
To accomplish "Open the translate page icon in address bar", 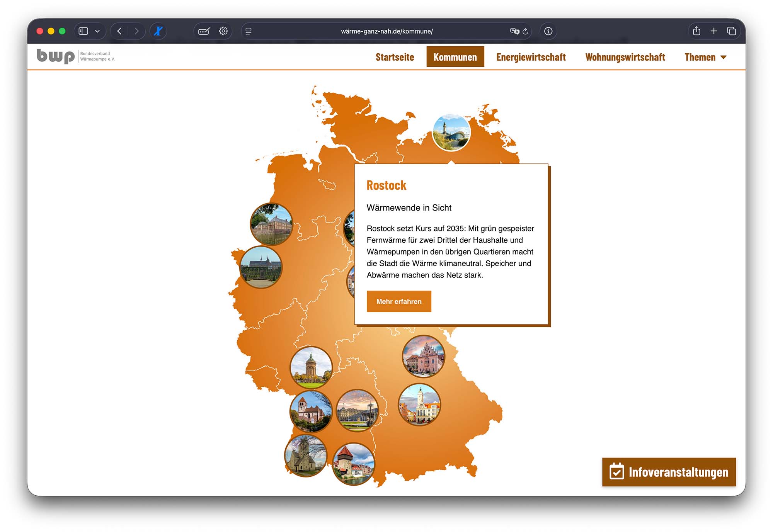I will (x=514, y=31).
